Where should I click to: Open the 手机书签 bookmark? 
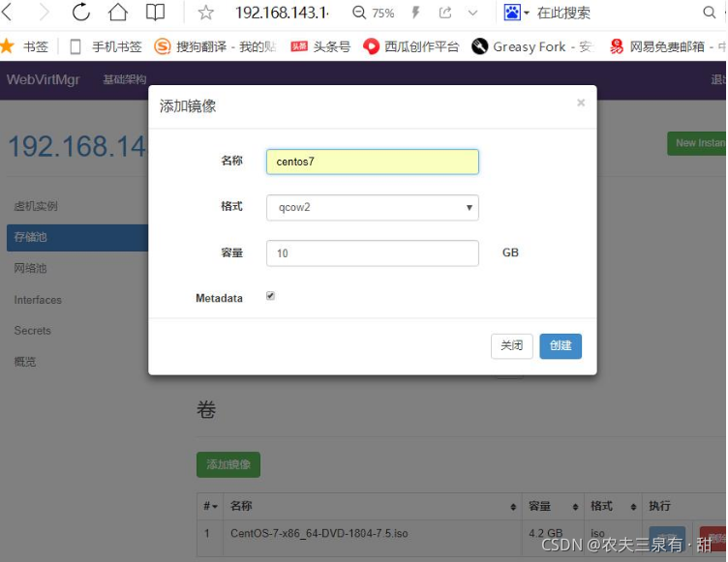point(106,46)
